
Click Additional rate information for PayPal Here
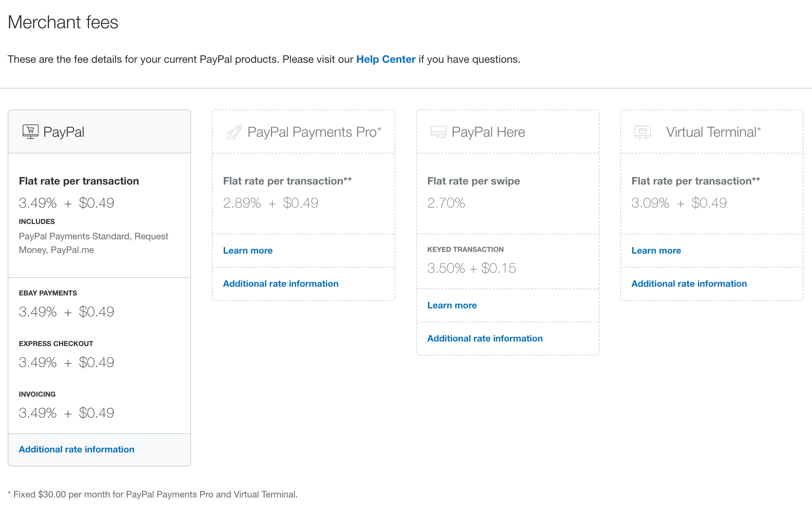485,338
